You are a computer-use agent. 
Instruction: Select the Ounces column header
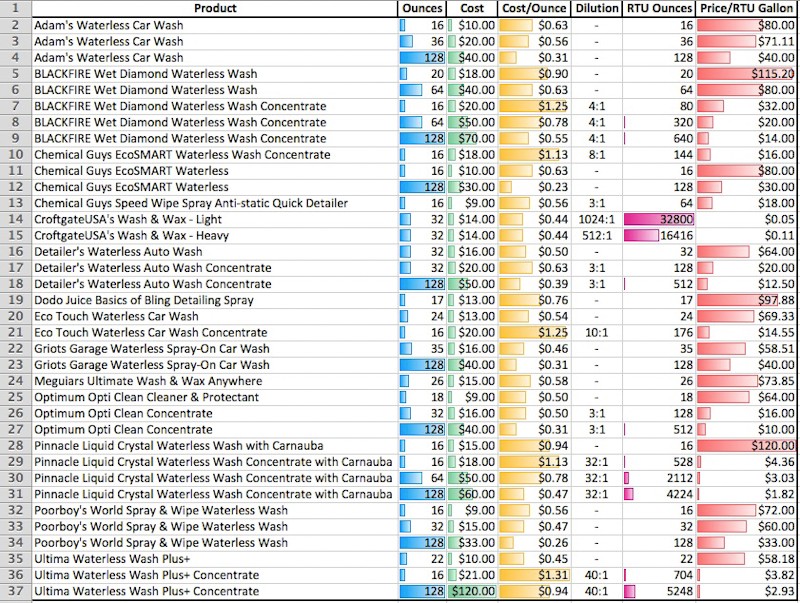[422, 8]
